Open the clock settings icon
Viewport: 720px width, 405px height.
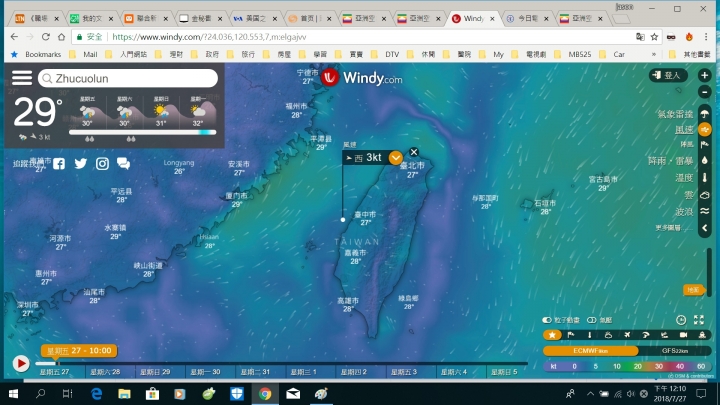pyautogui.click(x=681, y=320)
